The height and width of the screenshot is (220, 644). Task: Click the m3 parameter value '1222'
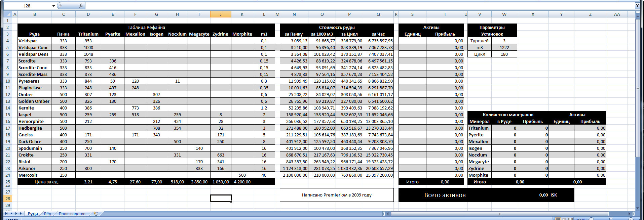point(504,47)
